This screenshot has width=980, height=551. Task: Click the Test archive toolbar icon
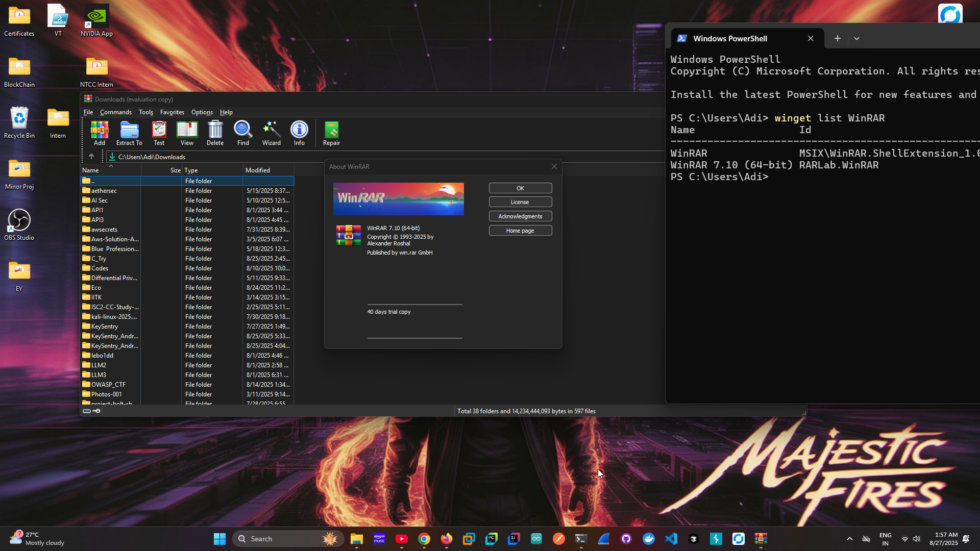pyautogui.click(x=159, y=134)
